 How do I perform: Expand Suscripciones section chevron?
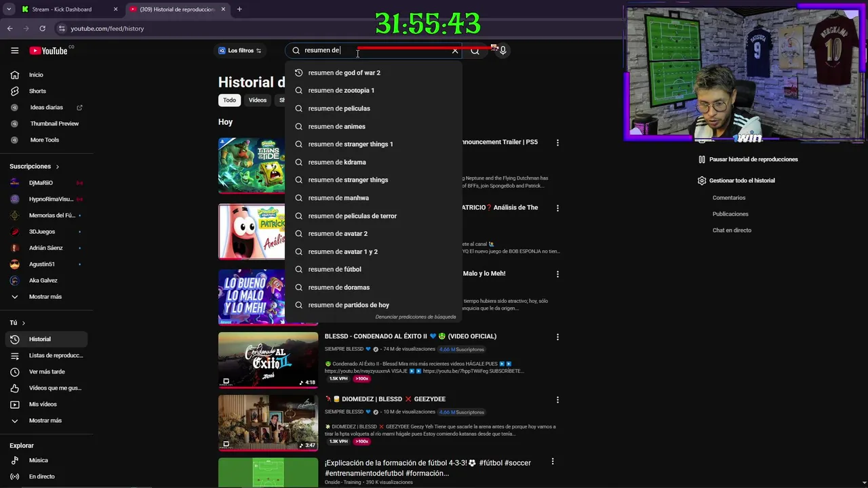57,166
